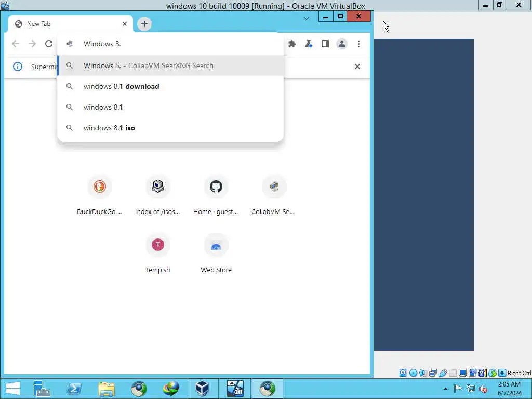
Task: Go back with the browser back arrow
Action: click(16, 44)
